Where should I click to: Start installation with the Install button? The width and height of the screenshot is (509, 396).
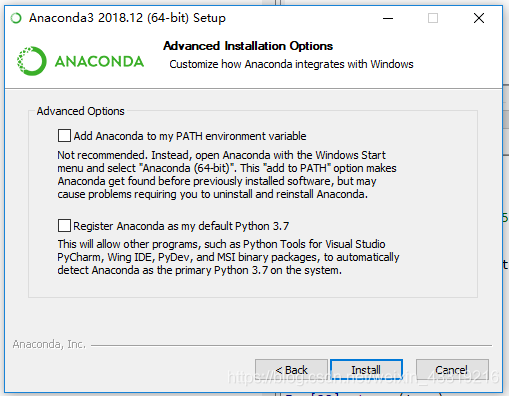[x=366, y=370]
